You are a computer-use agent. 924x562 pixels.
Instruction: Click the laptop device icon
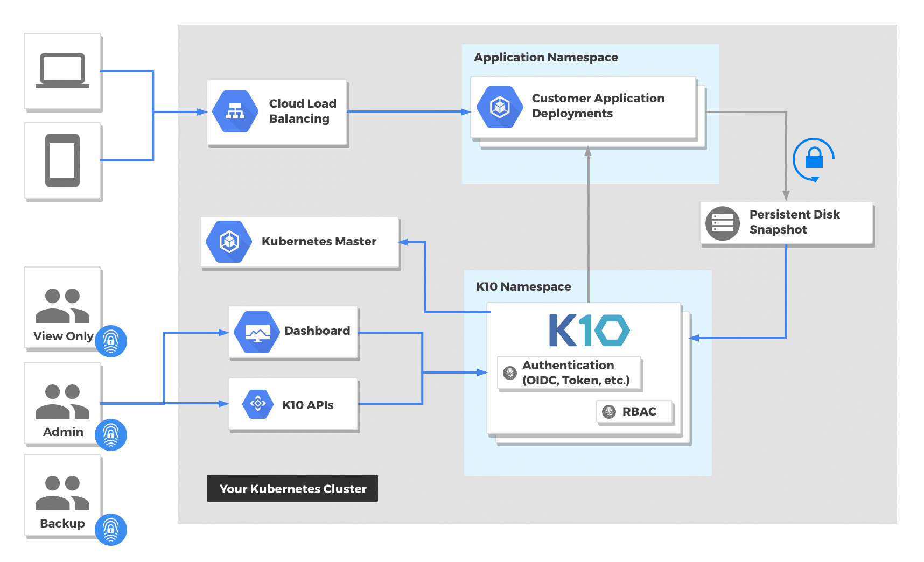[62, 71]
